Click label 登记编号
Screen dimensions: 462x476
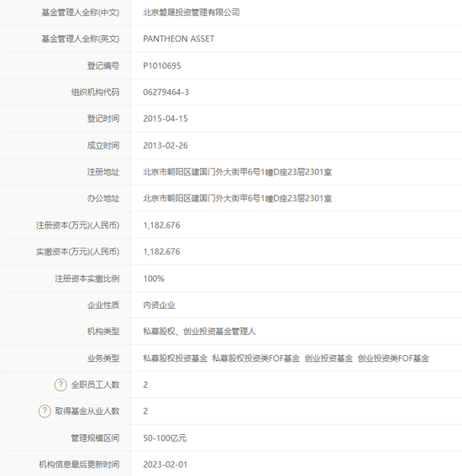[x=103, y=65]
